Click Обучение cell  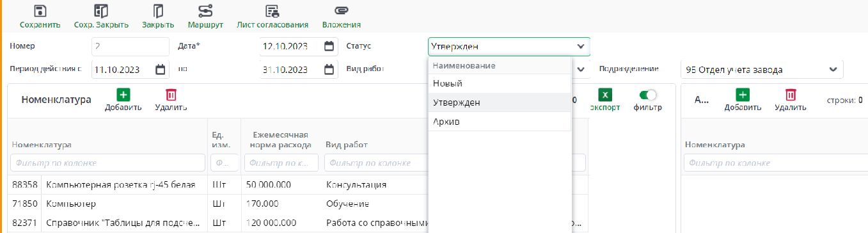(x=348, y=204)
